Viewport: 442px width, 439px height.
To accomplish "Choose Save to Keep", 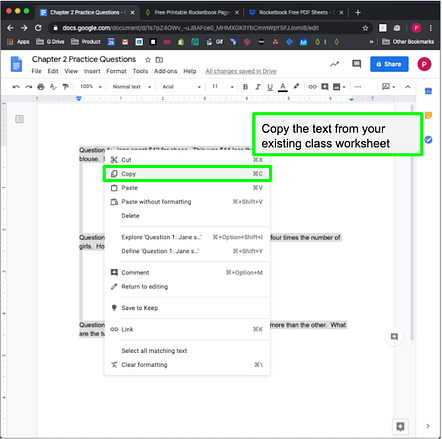I will coord(187,308).
